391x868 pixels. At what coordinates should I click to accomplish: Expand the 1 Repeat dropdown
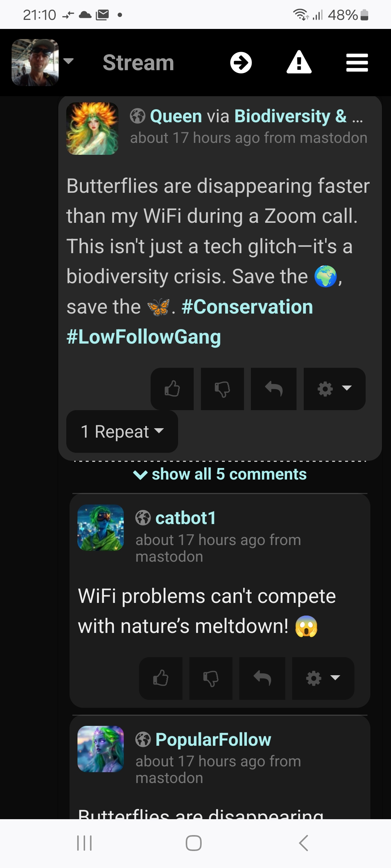[122, 431]
